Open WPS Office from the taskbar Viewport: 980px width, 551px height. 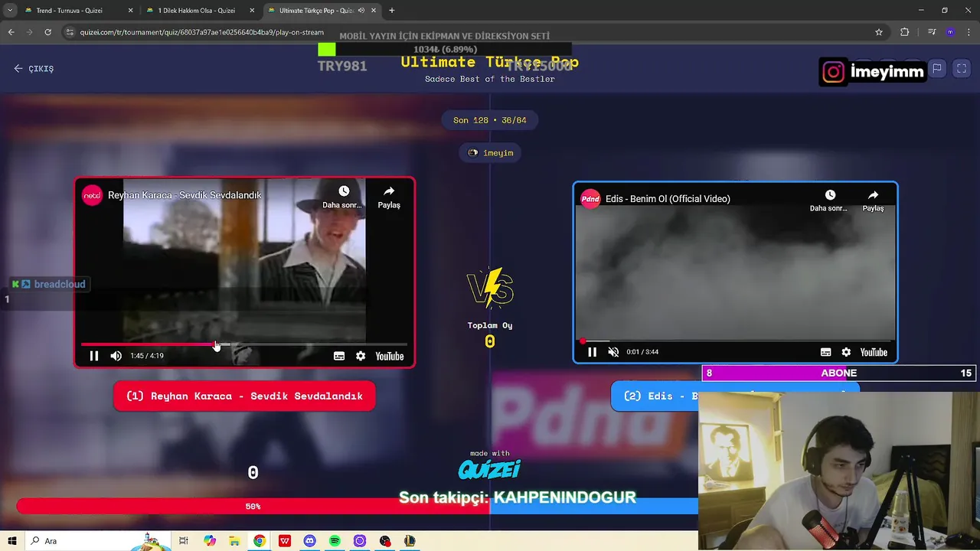point(285,541)
